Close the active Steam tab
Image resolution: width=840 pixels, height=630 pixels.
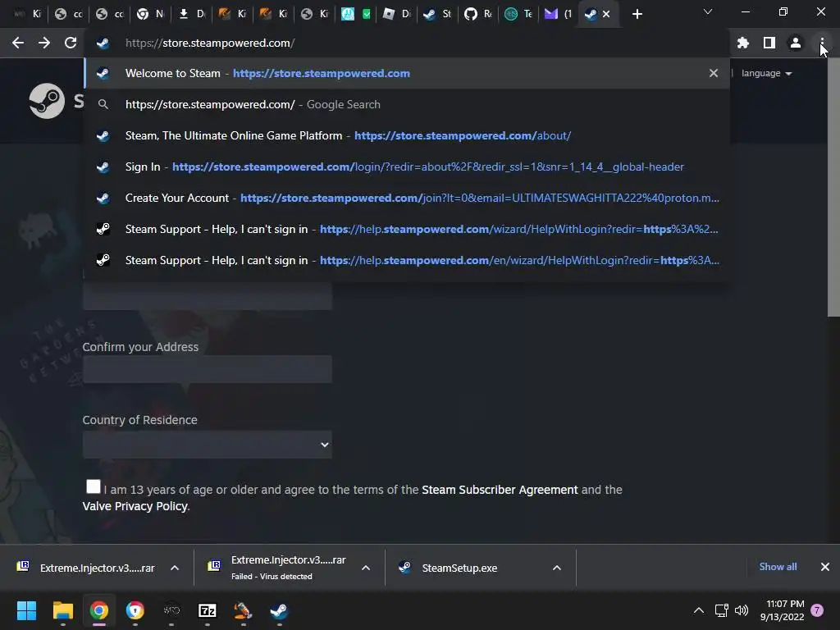(606, 14)
